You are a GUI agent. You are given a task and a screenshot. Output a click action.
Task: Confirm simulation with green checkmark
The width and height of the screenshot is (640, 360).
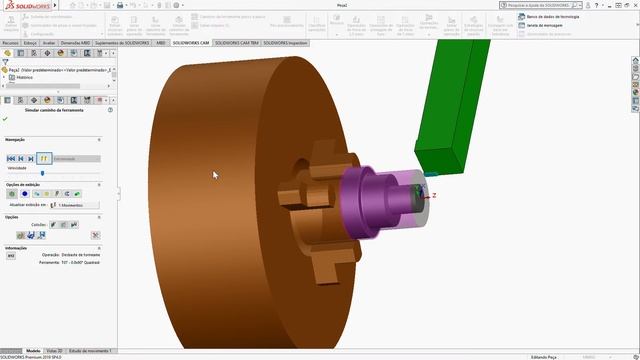(x=5, y=119)
